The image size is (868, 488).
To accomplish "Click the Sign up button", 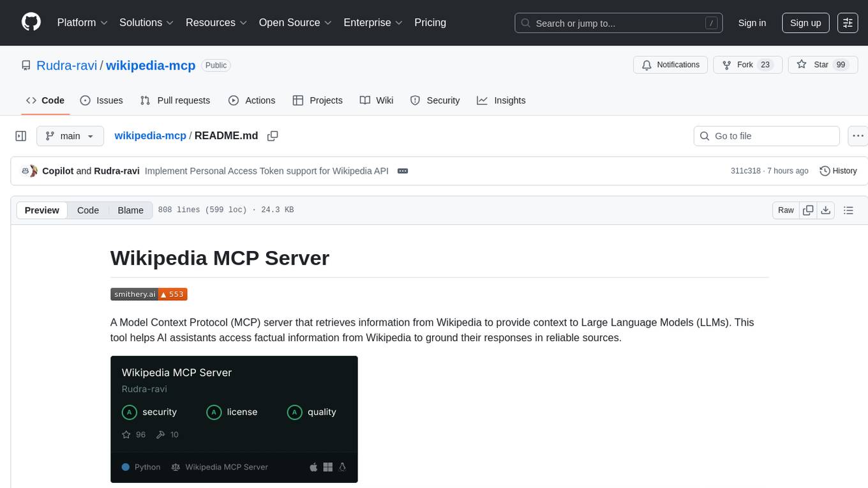I will [x=805, y=23].
